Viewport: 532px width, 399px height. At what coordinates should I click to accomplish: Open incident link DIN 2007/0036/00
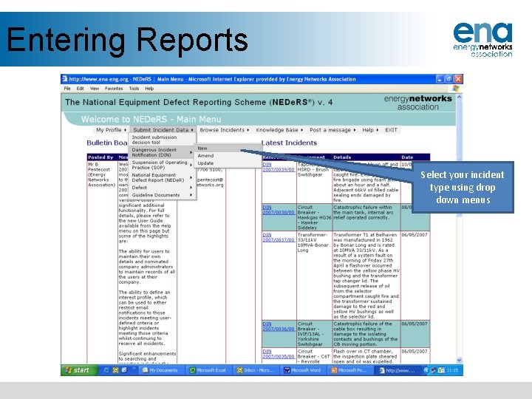point(279,327)
